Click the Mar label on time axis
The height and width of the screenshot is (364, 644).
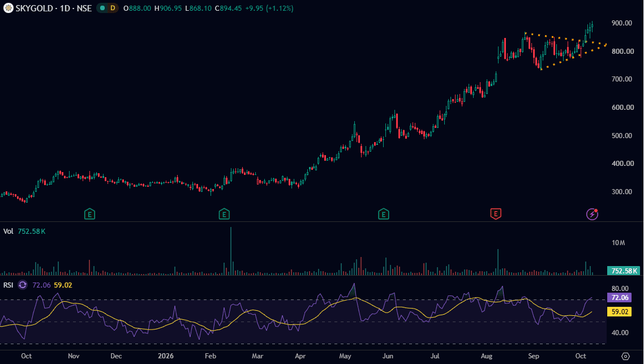[257, 356]
